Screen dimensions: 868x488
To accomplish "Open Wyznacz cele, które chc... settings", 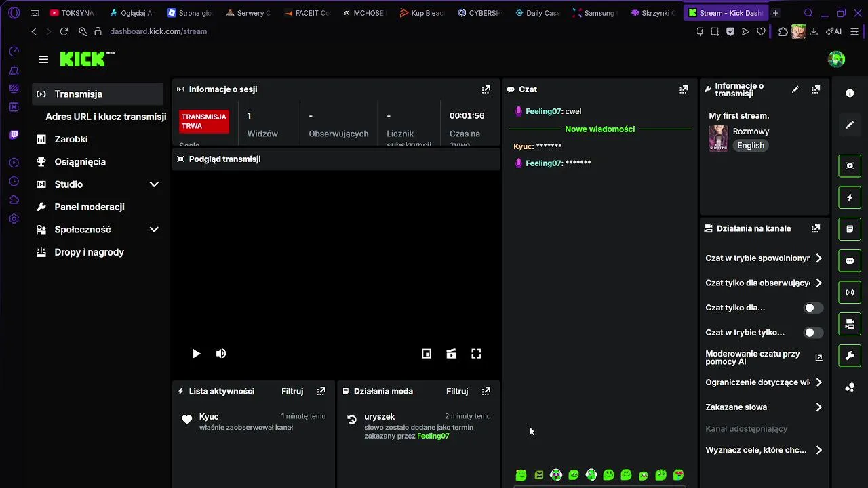I will point(764,450).
